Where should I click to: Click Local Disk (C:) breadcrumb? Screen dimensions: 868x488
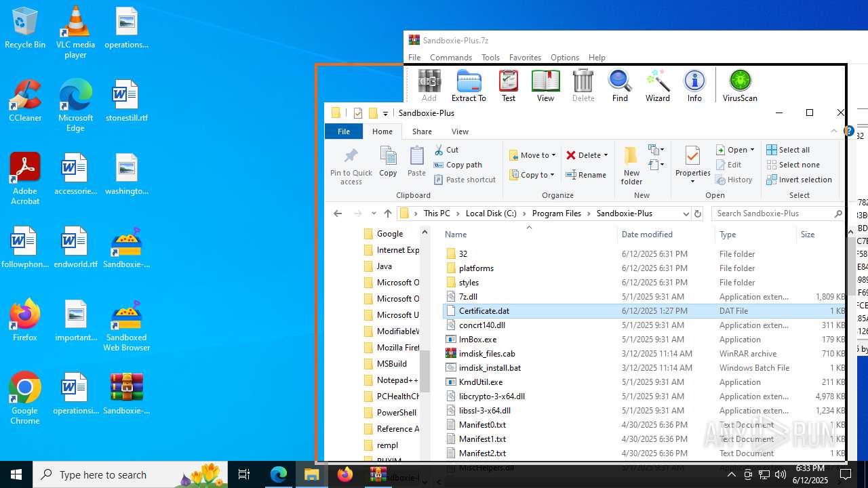tap(491, 213)
